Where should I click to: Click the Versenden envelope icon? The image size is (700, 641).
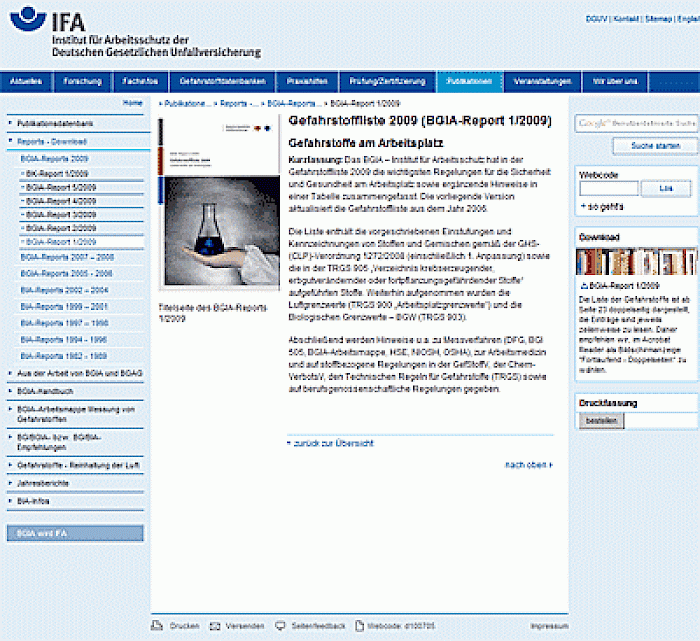(215, 626)
